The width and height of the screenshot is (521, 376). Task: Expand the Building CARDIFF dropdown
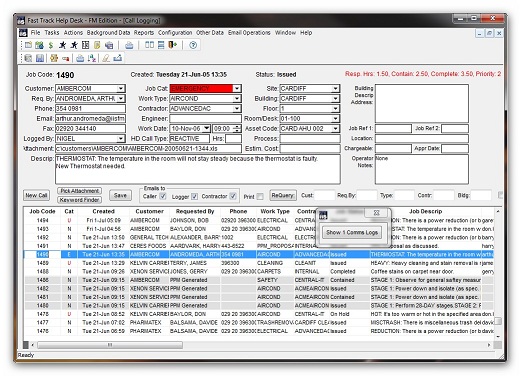335,98
